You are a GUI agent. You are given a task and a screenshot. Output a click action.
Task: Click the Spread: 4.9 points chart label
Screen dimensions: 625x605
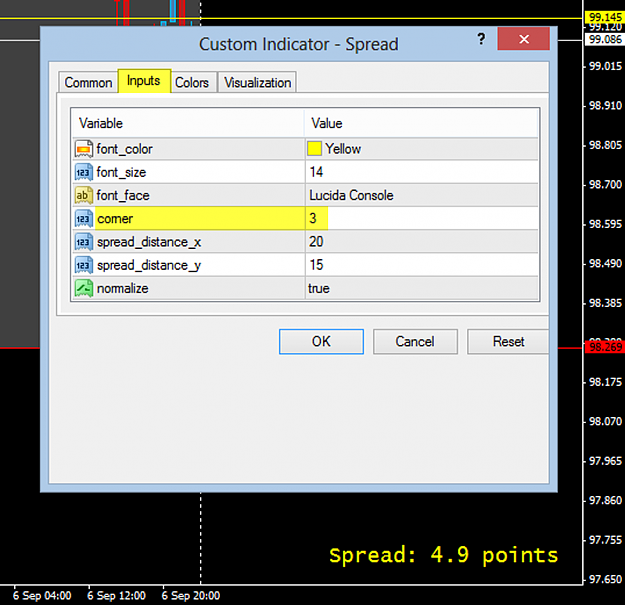coord(443,555)
